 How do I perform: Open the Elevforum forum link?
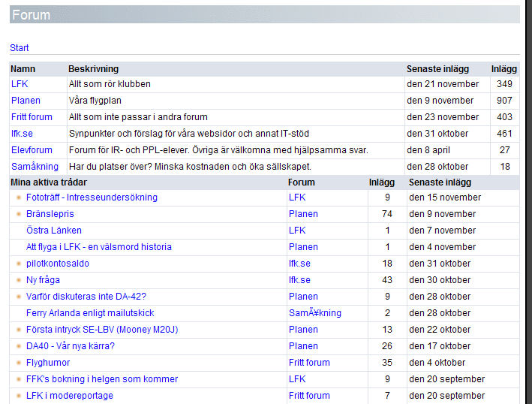pyautogui.click(x=32, y=149)
